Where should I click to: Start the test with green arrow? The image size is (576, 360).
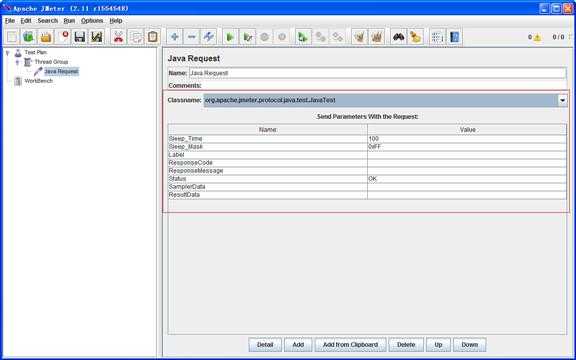(x=230, y=37)
